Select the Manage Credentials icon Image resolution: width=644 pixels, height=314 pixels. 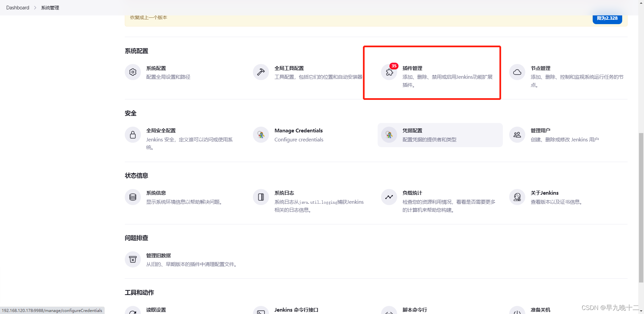[261, 135]
